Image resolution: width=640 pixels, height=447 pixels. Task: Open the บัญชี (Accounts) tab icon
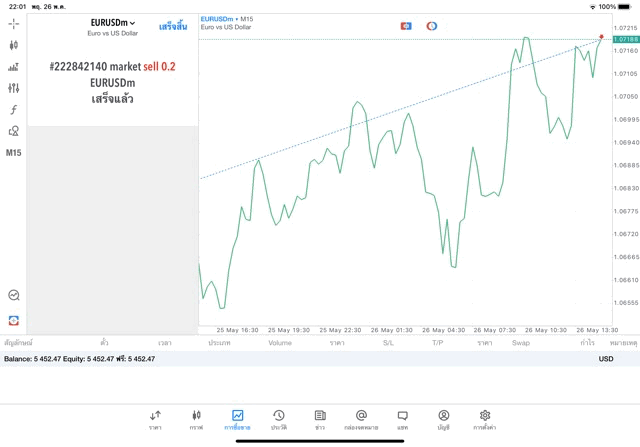click(443, 419)
